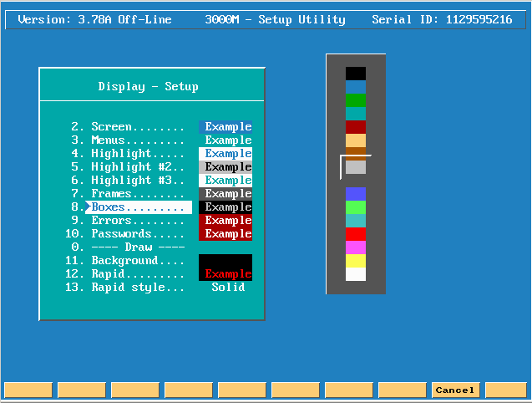Click the Errors row Example preview
532x403 pixels.
225,221
